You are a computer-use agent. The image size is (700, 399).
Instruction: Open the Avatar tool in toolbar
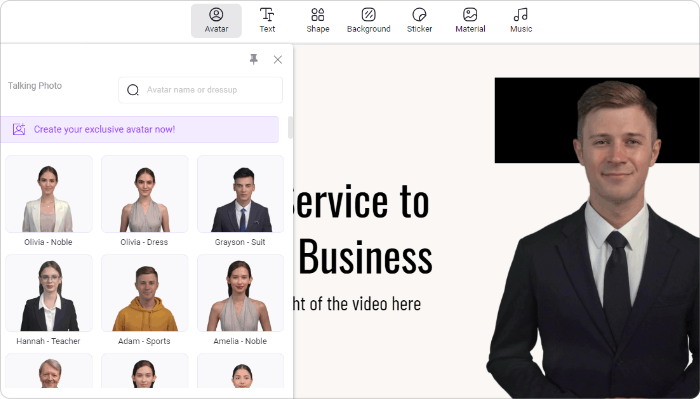[x=216, y=21]
